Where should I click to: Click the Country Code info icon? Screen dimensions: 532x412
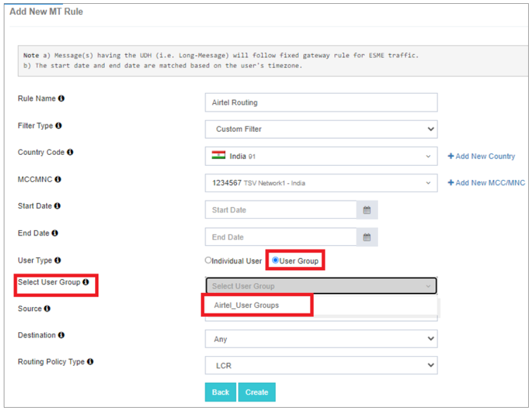[70, 153]
